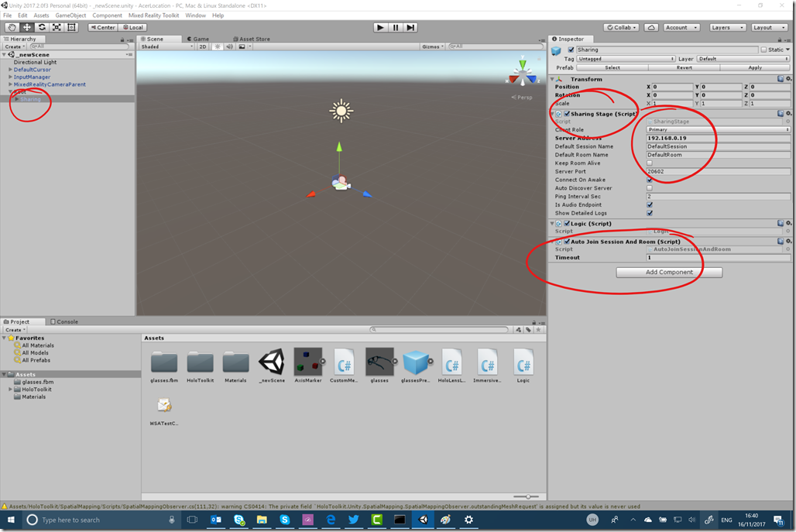This screenshot has width=796, height=532.
Task: Open the Layout dropdown in the toolbar
Action: click(x=769, y=27)
